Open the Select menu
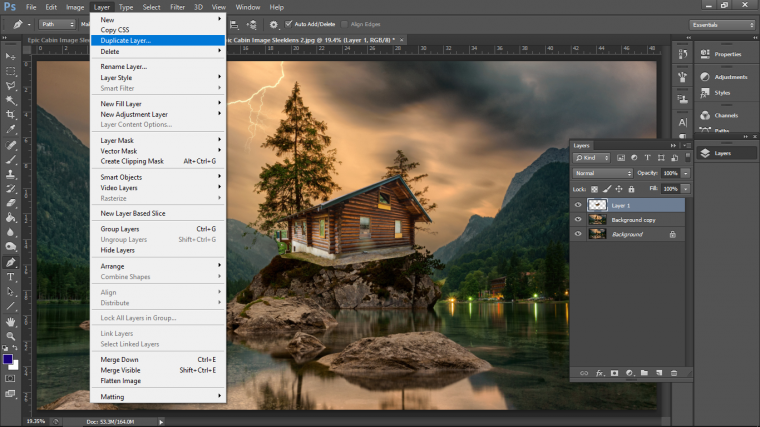This screenshot has width=760, height=427. point(151,7)
